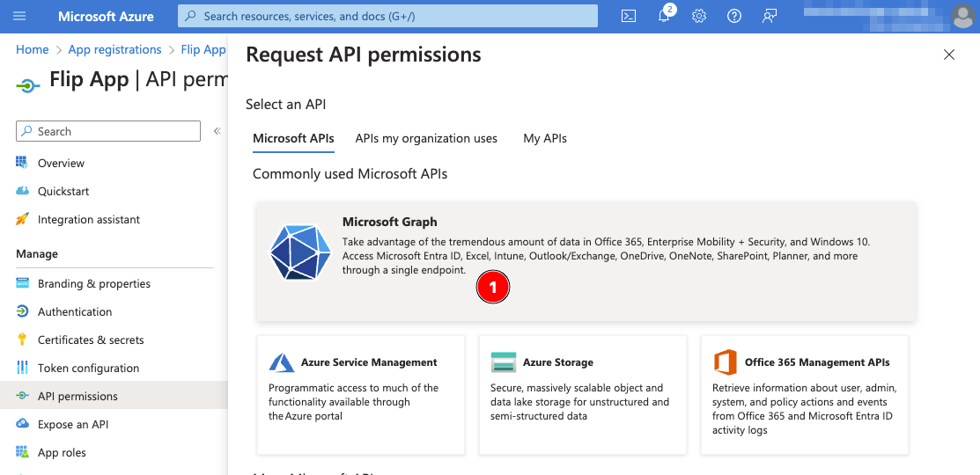Open the Feedback icon in top bar

pos(770,16)
